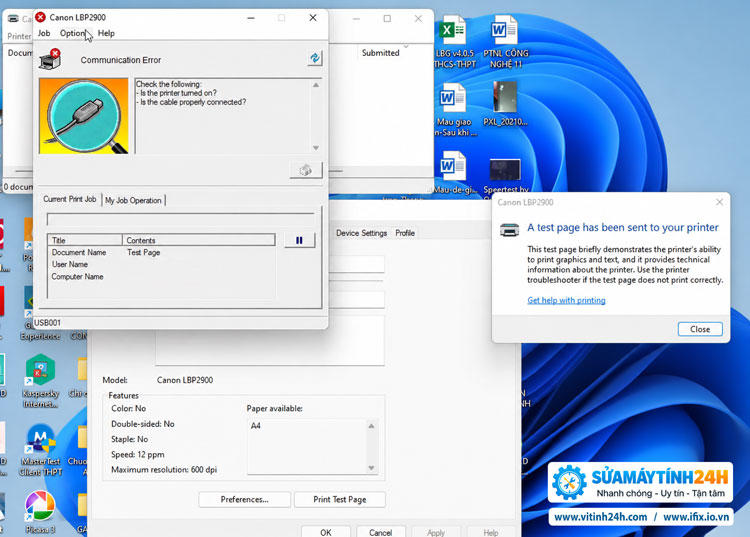Open the Kaspersky Internet desktop icon
Image resolution: width=750 pixels, height=537 pixels.
click(x=41, y=381)
